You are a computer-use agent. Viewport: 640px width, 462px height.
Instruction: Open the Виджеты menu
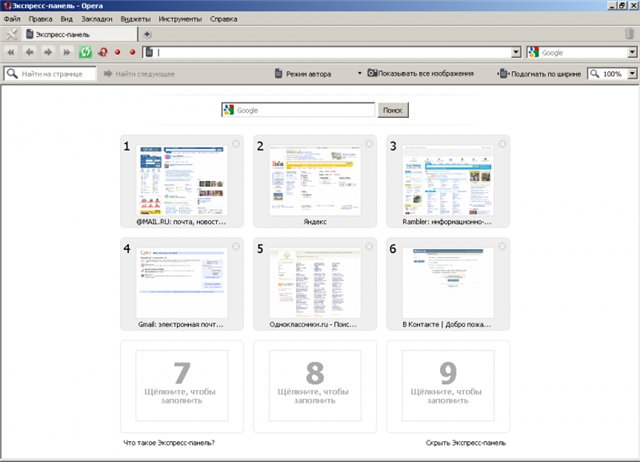pyautogui.click(x=136, y=19)
